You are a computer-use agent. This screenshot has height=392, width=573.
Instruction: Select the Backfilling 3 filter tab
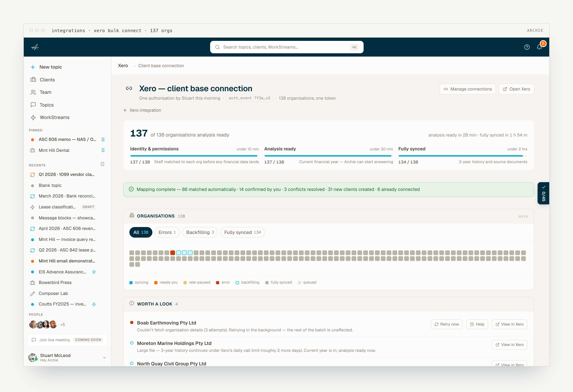coord(200,232)
